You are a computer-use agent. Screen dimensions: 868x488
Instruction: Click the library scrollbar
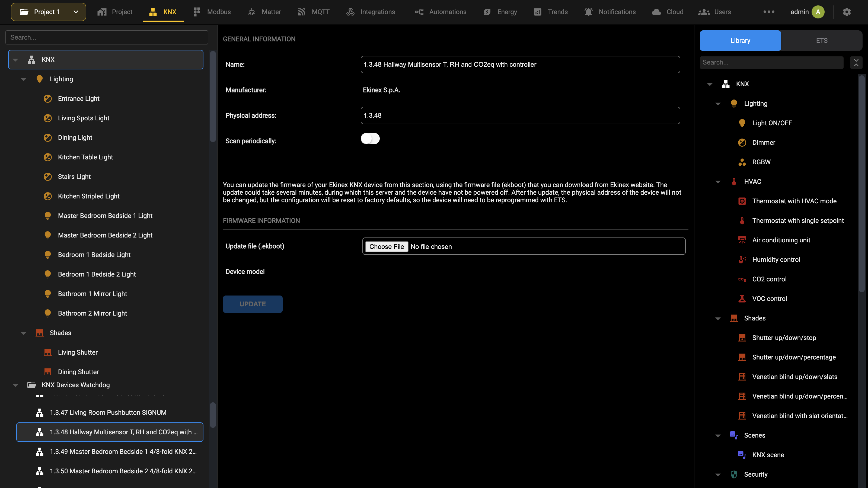[861, 184]
